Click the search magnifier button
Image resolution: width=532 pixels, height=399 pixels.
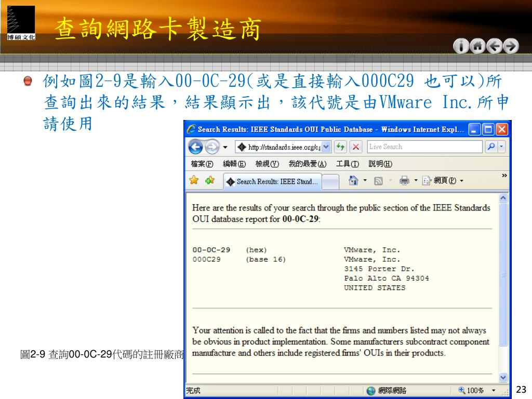(490, 147)
